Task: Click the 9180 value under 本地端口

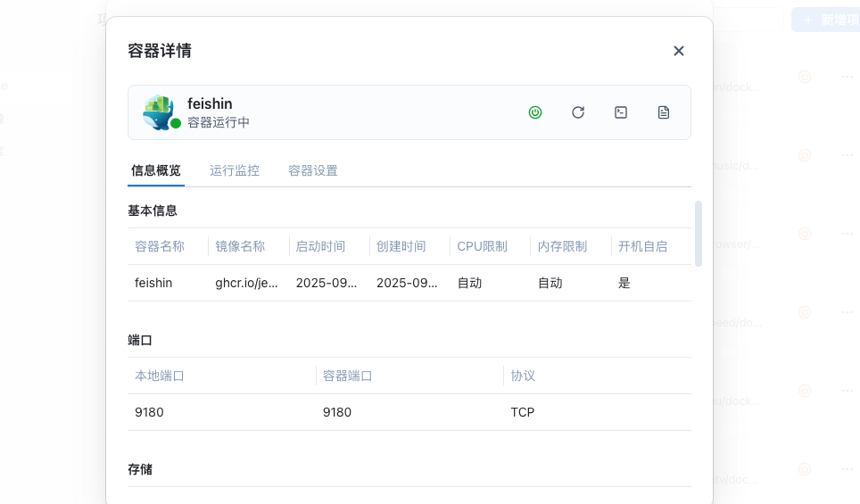Action: 150,412
